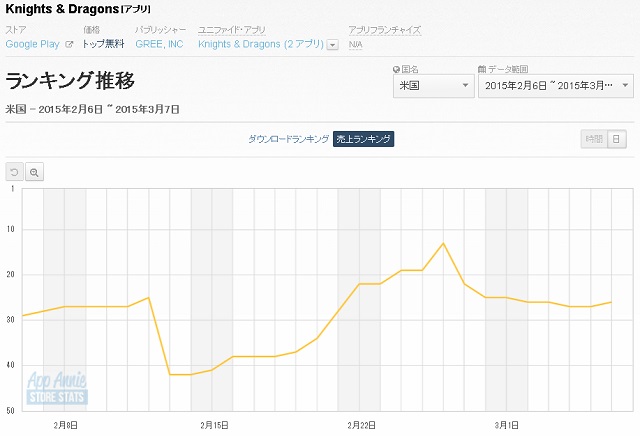Screen dimensions: 640x436
Task: Click the reset zoom undo icon
Action: pyautogui.click(x=14, y=172)
